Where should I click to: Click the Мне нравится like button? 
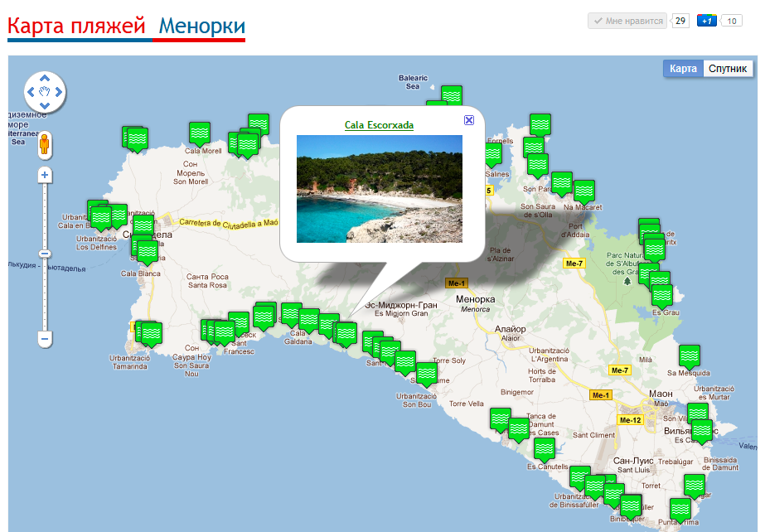coord(627,21)
